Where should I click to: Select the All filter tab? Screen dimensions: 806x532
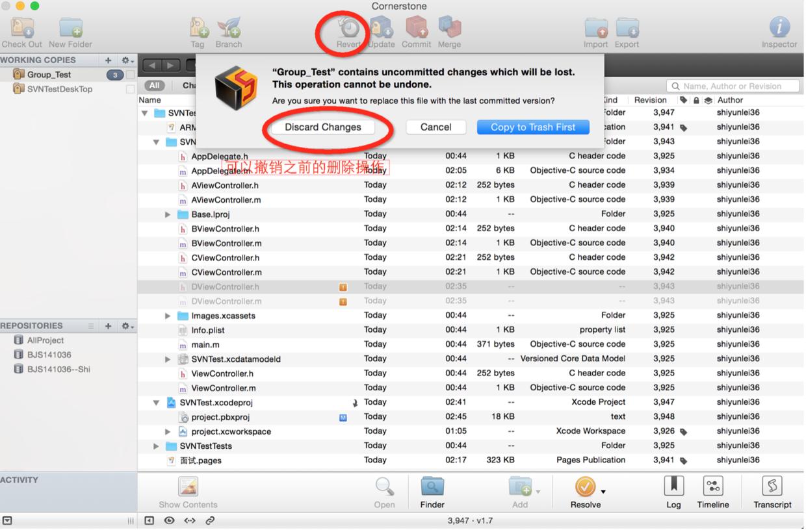pos(154,85)
